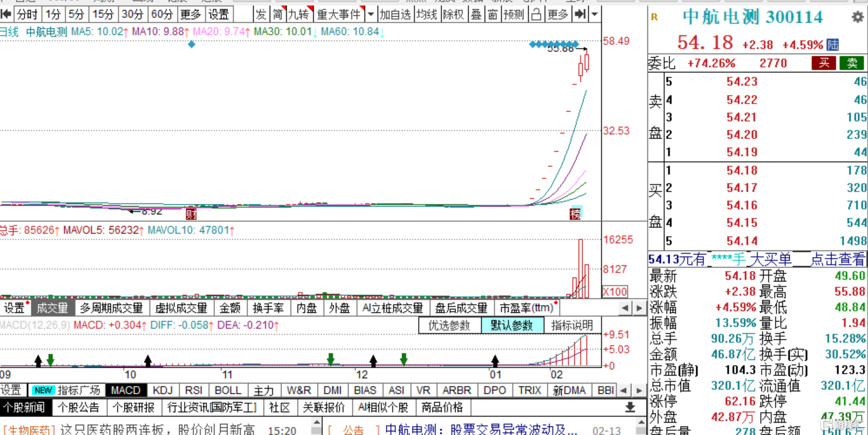Jump to chart end arrow icon
This screenshot has width=868, height=435.
tap(580, 14)
